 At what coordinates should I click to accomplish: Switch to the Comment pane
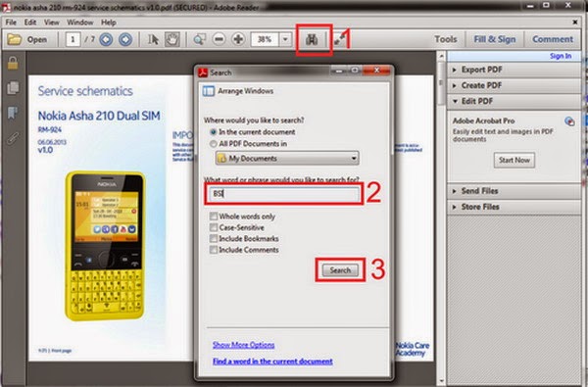click(x=553, y=39)
